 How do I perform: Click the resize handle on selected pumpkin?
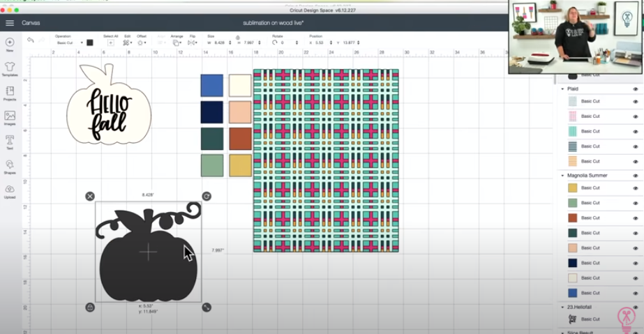pos(207,307)
